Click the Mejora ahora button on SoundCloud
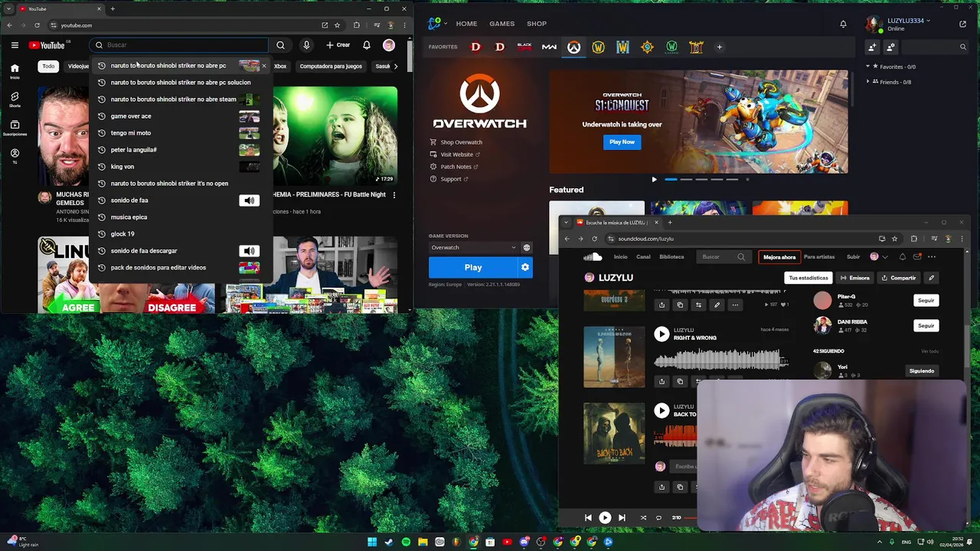 point(779,257)
